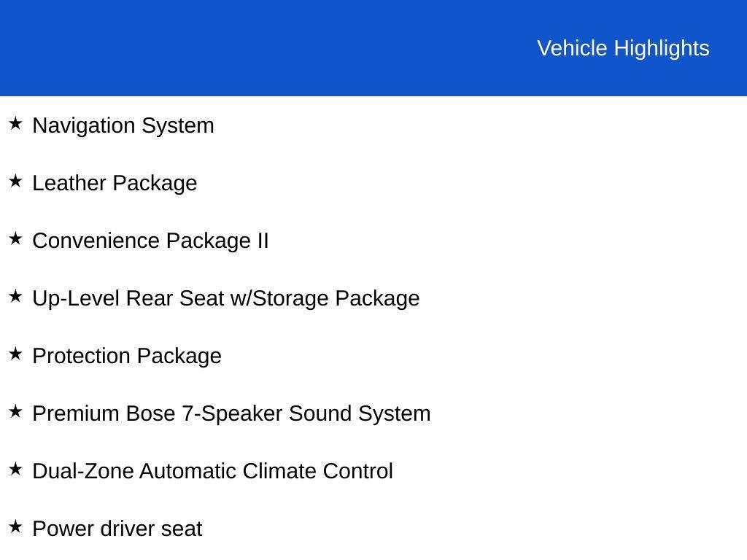The image size is (747, 560).
Task: Select the Protection Package text
Action: (x=127, y=356)
